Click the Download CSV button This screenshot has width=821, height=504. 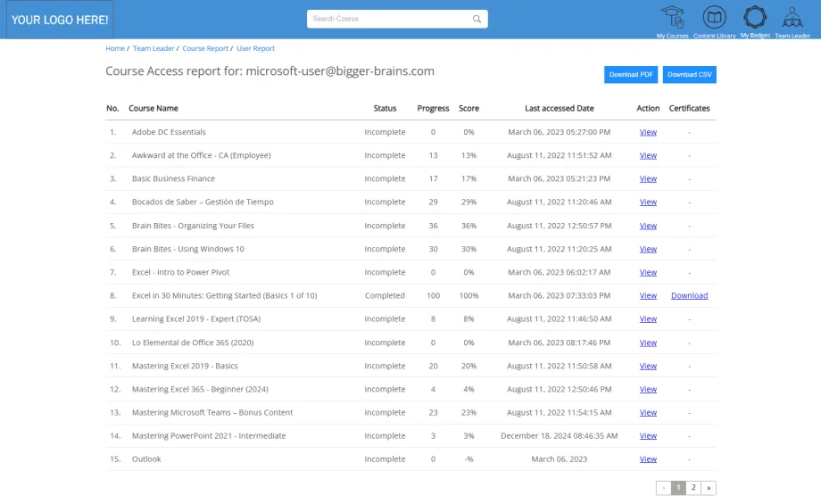coord(690,74)
